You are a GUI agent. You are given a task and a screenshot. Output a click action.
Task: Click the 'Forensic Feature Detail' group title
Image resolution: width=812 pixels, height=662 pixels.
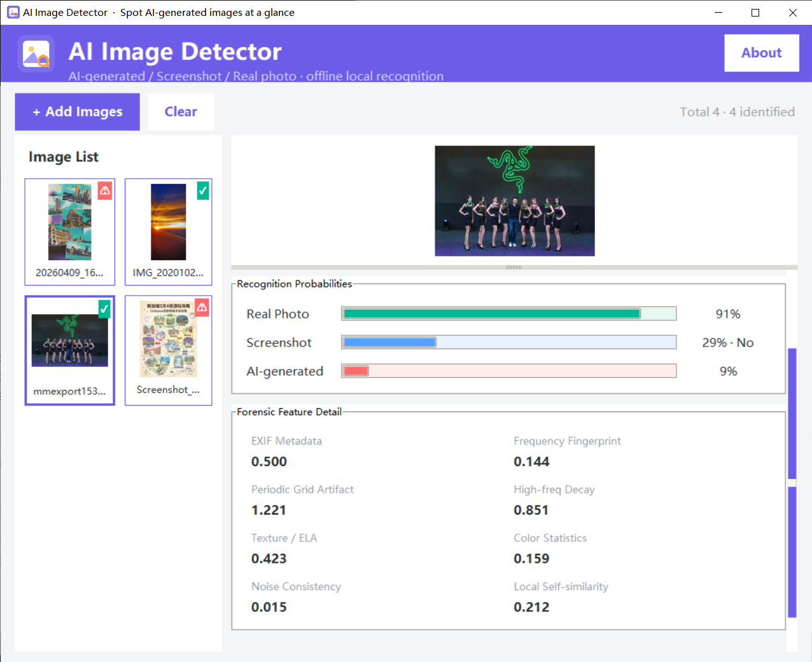290,411
